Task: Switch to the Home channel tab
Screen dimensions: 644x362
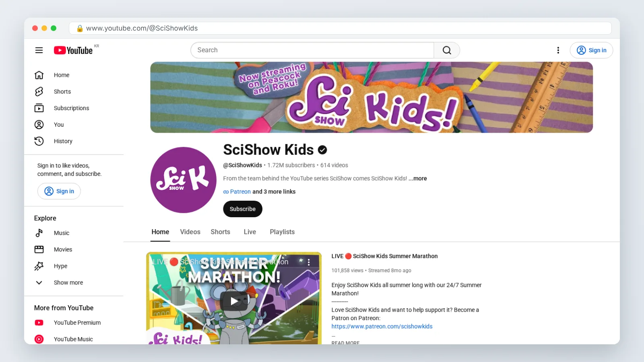Action: click(x=160, y=232)
